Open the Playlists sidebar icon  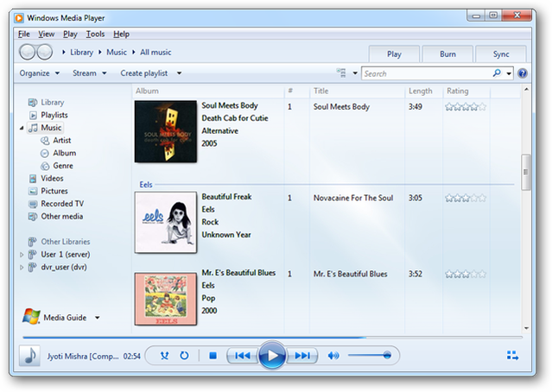click(x=33, y=115)
